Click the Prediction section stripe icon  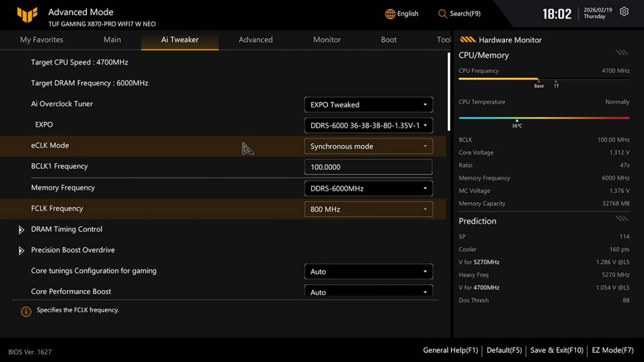pyautogui.click(x=622, y=218)
